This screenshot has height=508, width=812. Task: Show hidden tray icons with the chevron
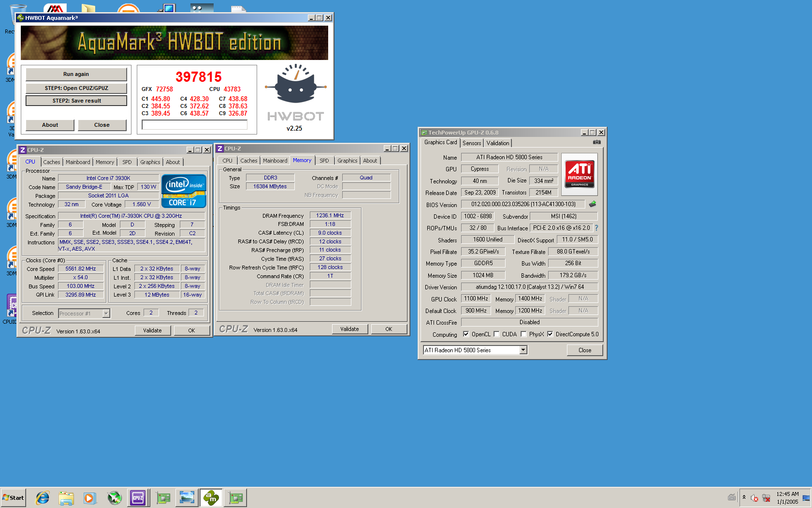coord(744,497)
